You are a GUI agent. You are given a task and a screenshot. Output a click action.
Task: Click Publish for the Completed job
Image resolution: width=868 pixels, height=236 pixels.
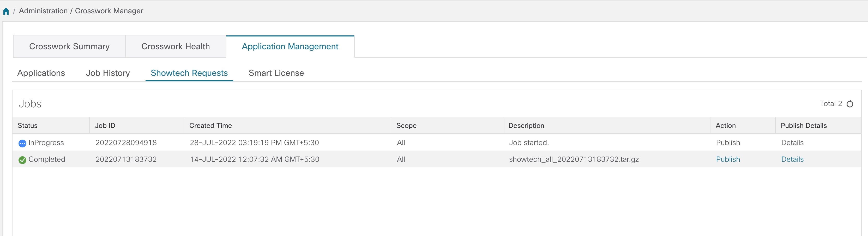pos(728,159)
